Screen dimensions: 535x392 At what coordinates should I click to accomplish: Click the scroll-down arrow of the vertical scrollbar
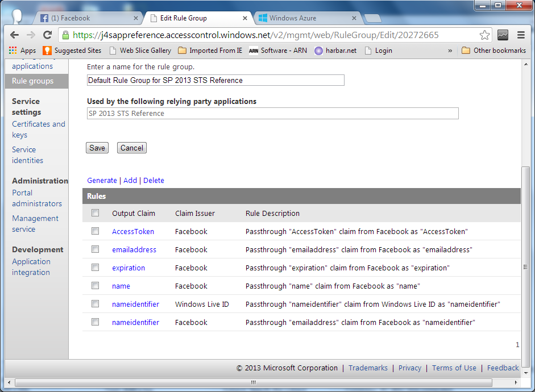click(x=525, y=373)
